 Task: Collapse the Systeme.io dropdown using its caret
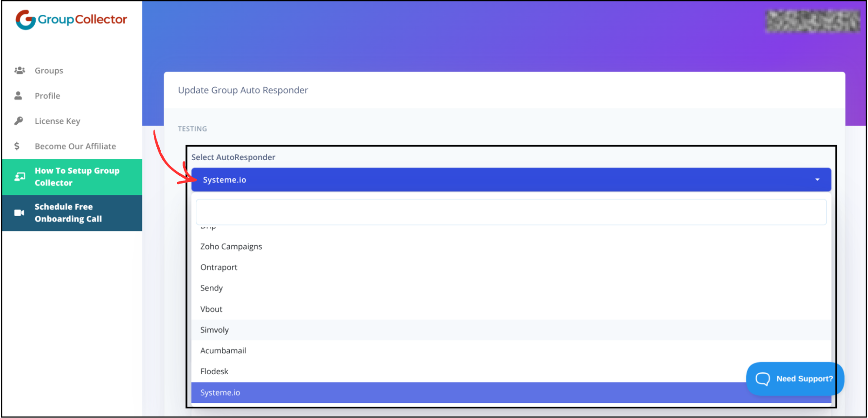coord(818,179)
